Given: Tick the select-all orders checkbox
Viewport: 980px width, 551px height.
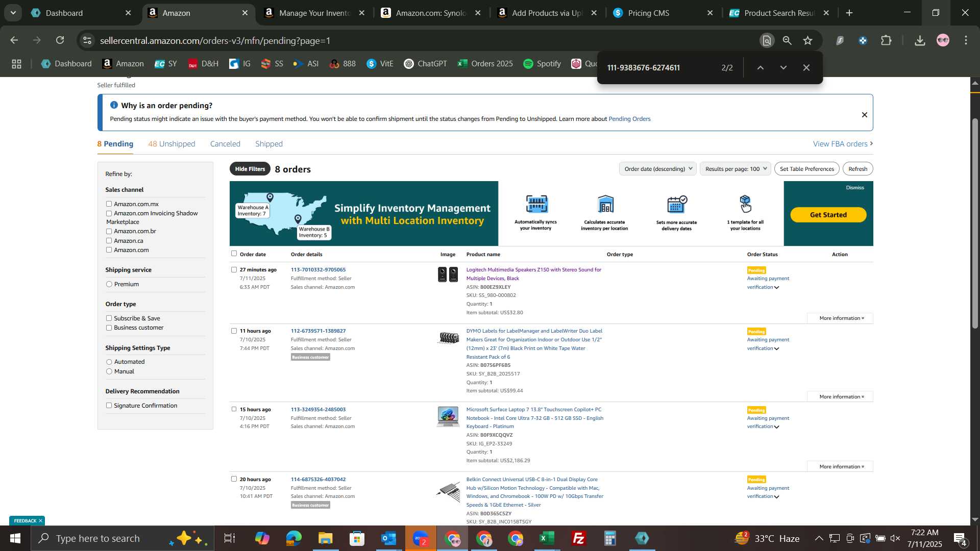Looking at the screenshot, I should [x=234, y=254].
